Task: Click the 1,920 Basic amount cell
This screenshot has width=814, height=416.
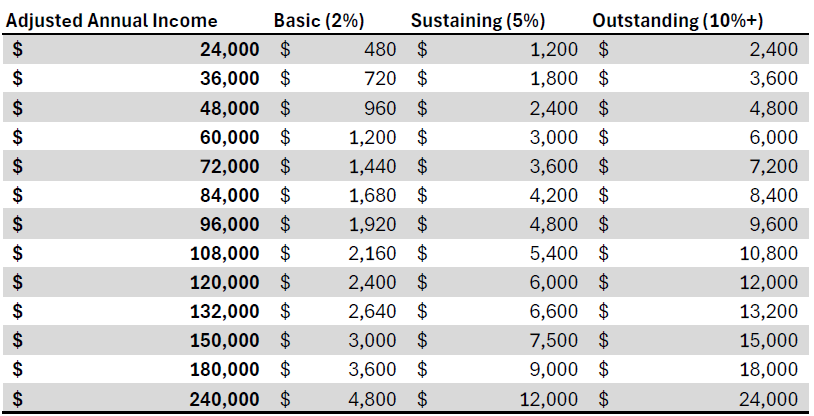Action: coord(372,224)
